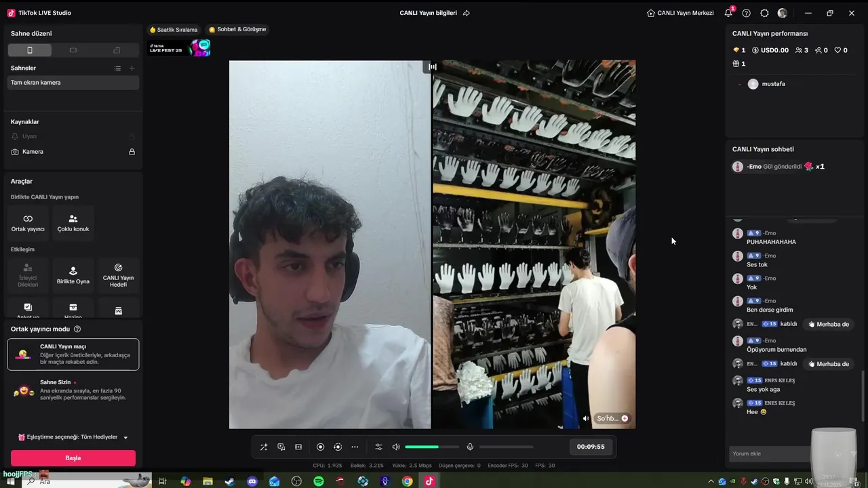Open the effects magic wand tool
Image resolution: width=868 pixels, height=488 pixels.
264,447
